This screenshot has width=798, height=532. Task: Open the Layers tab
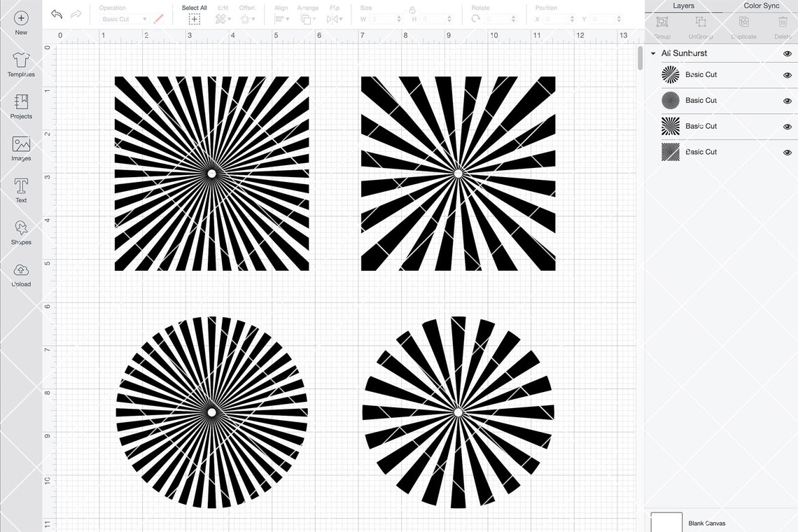(683, 6)
